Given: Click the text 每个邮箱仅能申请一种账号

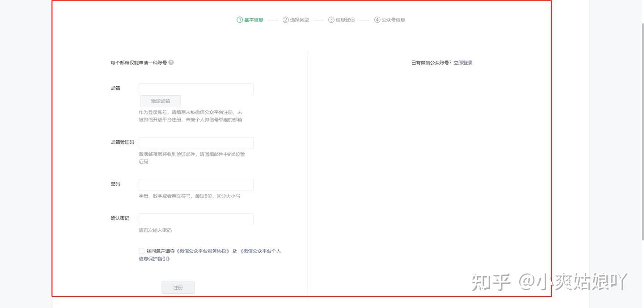Looking at the screenshot, I should point(139,63).
